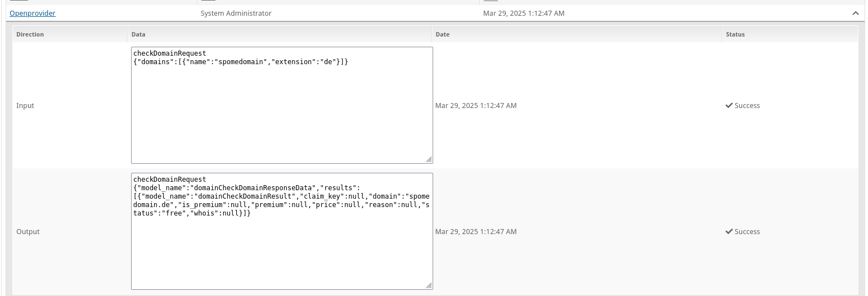Select the Output direction cell
This screenshot has width=868, height=296.
(x=28, y=231)
